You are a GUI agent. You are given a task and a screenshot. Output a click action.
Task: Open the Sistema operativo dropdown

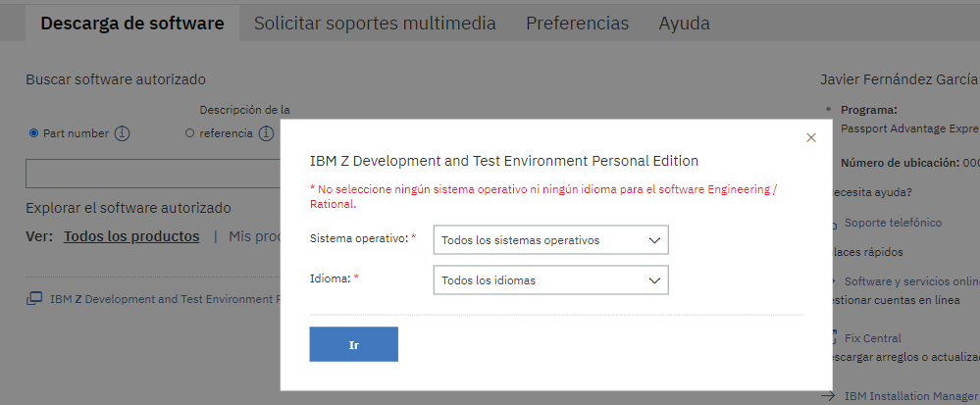coord(550,240)
